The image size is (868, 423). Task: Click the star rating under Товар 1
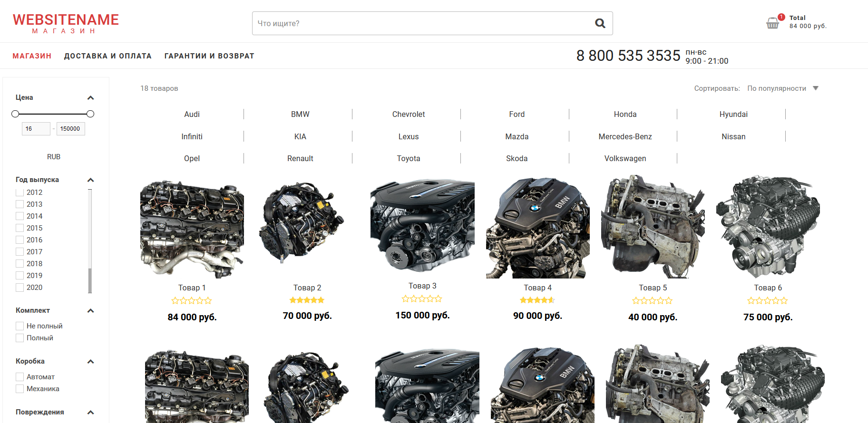point(192,301)
